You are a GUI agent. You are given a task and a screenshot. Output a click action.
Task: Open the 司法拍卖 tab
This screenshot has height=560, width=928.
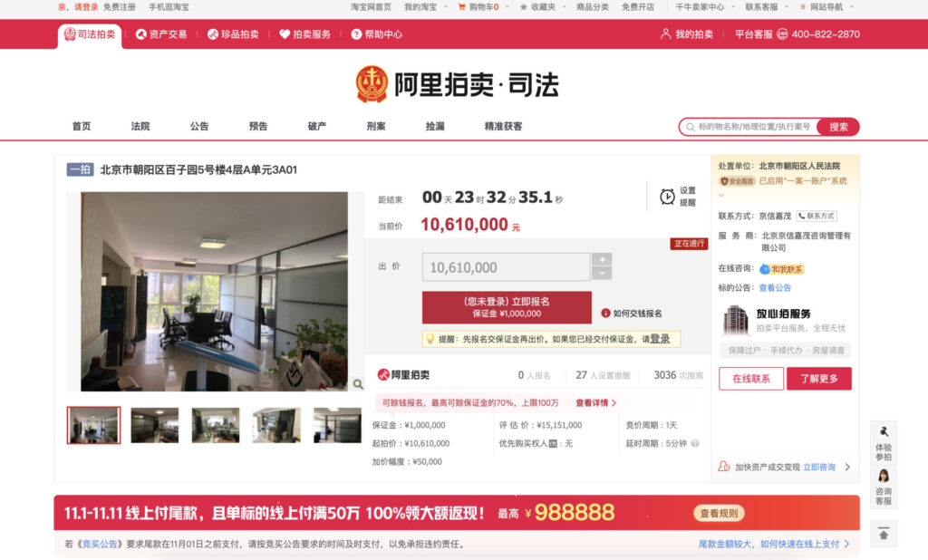[x=90, y=34]
